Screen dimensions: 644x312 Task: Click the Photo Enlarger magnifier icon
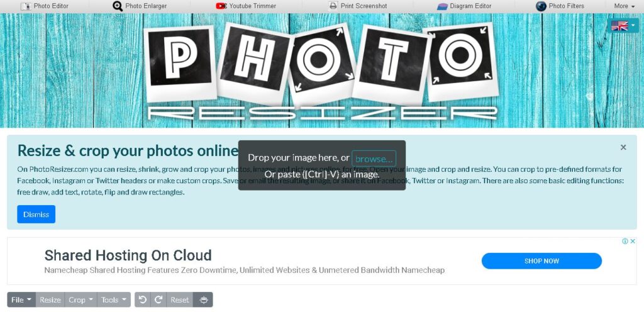[x=118, y=6]
